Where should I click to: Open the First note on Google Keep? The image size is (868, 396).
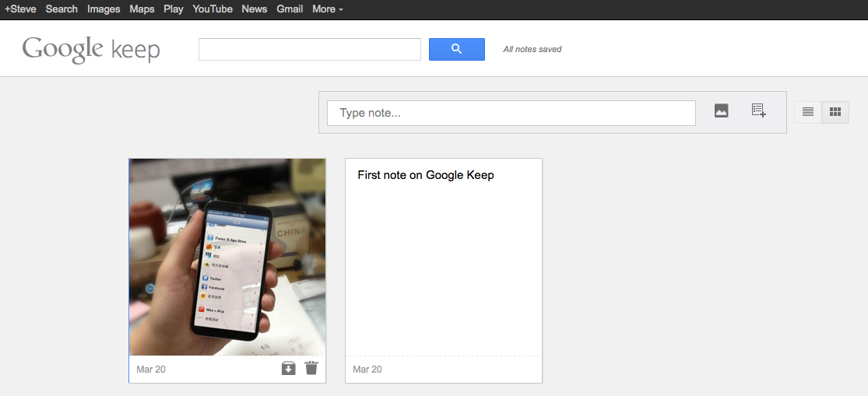tap(443, 257)
